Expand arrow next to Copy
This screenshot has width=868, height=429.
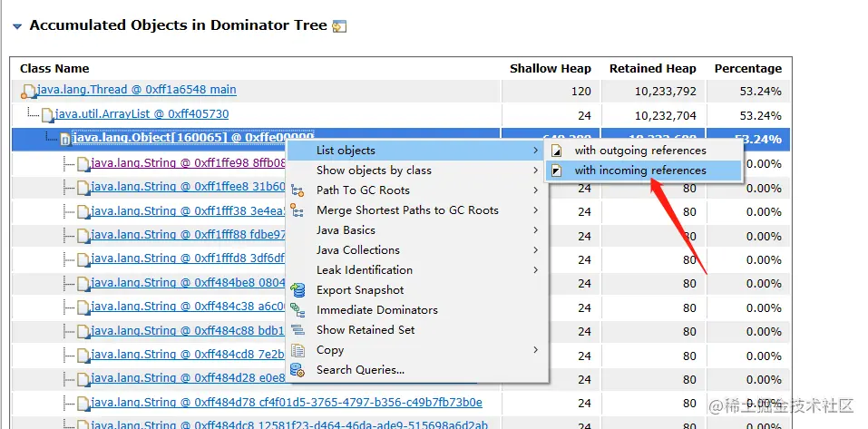tap(535, 350)
